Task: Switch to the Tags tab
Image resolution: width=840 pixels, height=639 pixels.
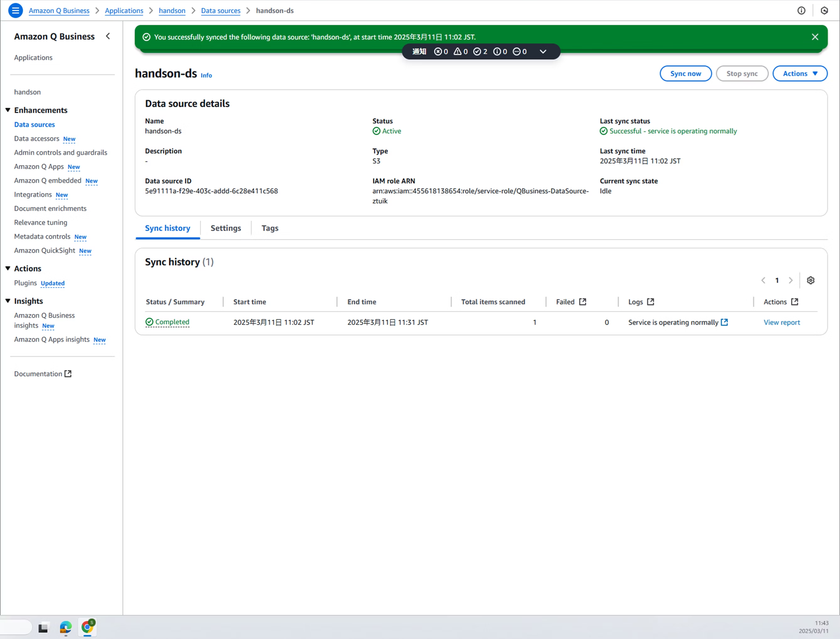Action: pos(270,228)
